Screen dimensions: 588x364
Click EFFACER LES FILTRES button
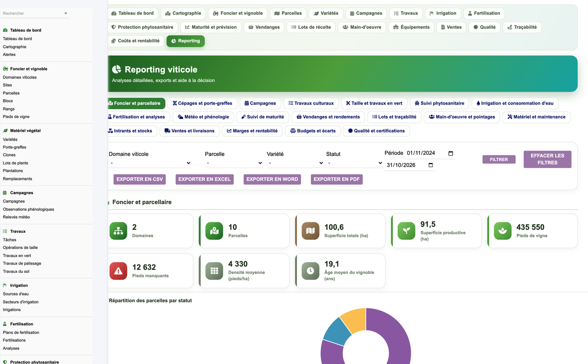click(547, 159)
